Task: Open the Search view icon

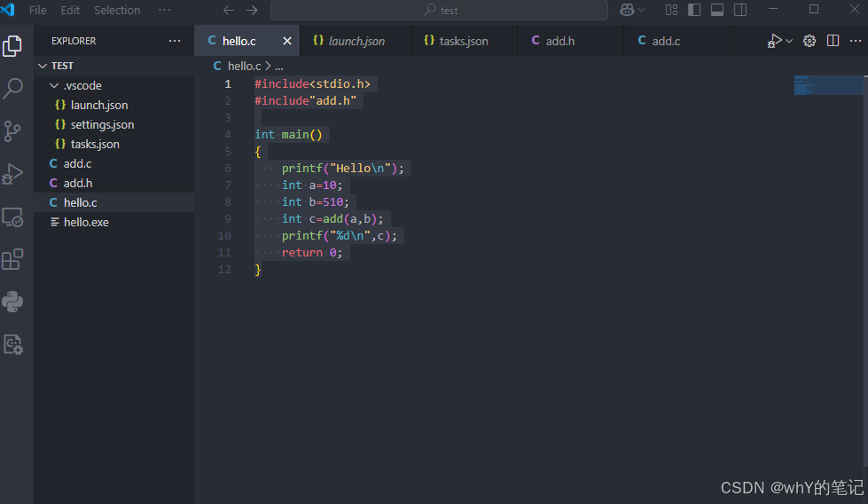Action: [x=12, y=88]
